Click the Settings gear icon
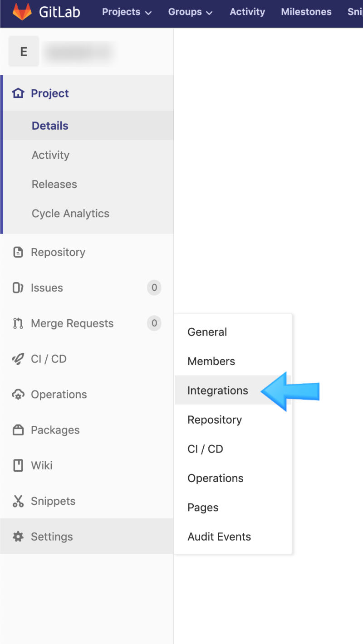This screenshot has width=363, height=644. click(x=18, y=537)
